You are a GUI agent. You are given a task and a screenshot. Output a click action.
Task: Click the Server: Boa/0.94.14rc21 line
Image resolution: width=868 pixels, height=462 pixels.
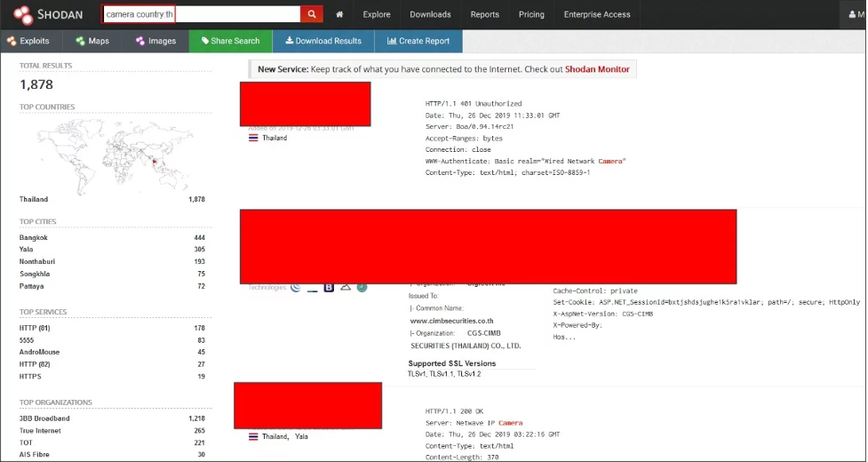click(469, 127)
